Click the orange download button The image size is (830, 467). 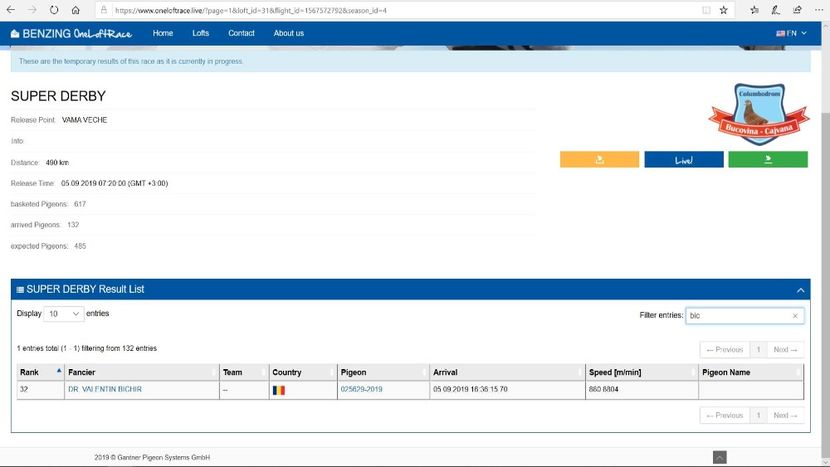click(x=599, y=159)
